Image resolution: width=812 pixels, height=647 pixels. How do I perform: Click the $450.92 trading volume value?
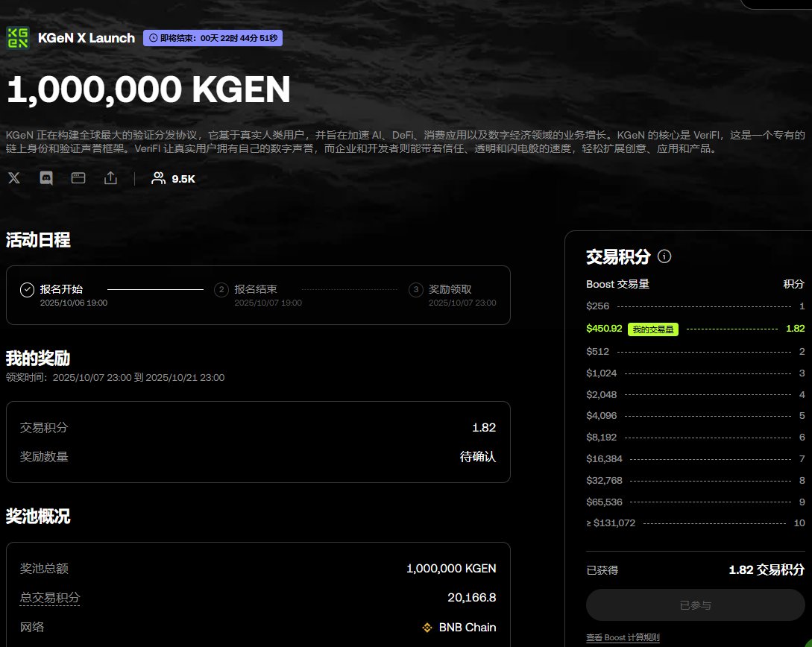pyautogui.click(x=604, y=328)
